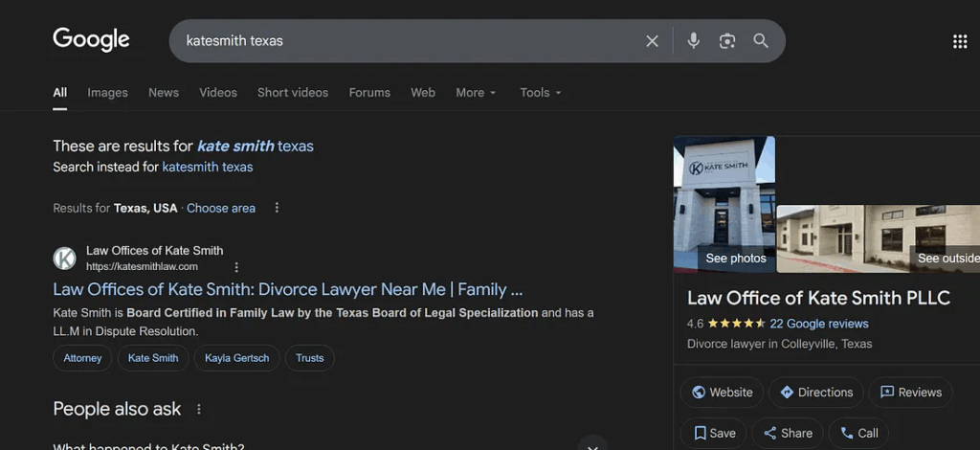This screenshot has height=450, width=980.
Task: Open the See photos thumbnail
Action: (724, 204)
